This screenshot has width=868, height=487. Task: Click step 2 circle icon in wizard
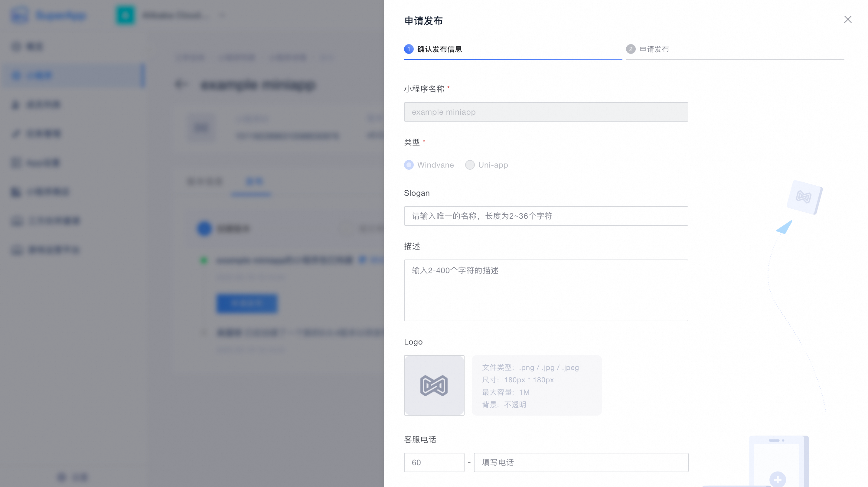[x=631, y=49]
